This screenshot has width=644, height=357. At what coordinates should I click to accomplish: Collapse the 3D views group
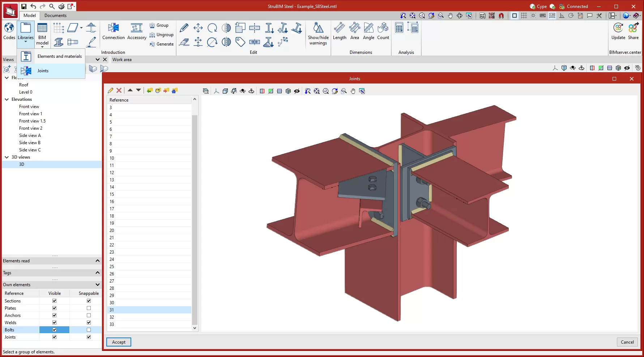[x=7, y=157]
